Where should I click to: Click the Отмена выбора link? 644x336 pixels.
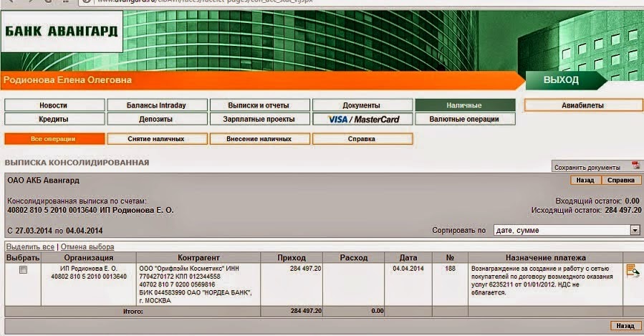[x=87, y=247]
